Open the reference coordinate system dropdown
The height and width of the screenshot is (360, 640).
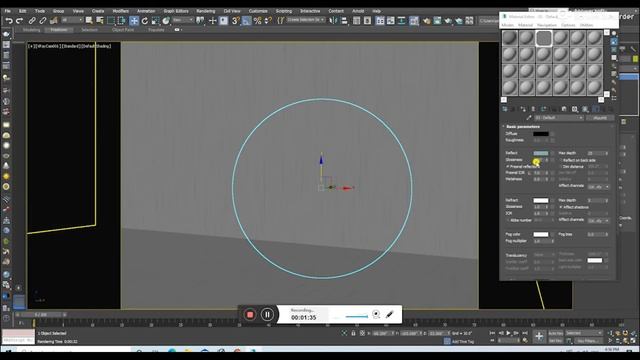click(x=183, y=20)
